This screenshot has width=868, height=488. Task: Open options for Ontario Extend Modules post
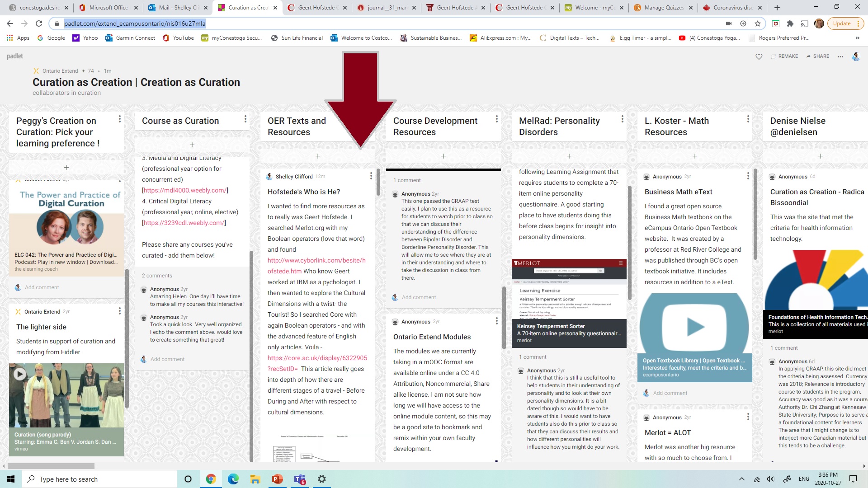click(x=496, y=321)
